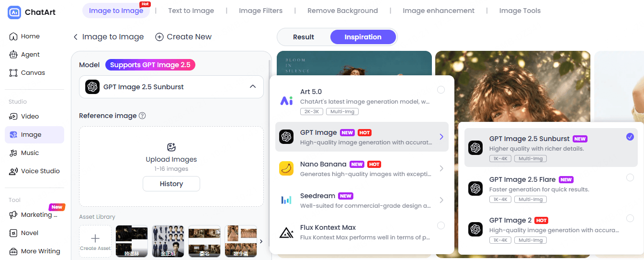This screenshot has width=644, height=260.
Task: Open the Bloom in Silence inspiration image
Action: (354, 63)
